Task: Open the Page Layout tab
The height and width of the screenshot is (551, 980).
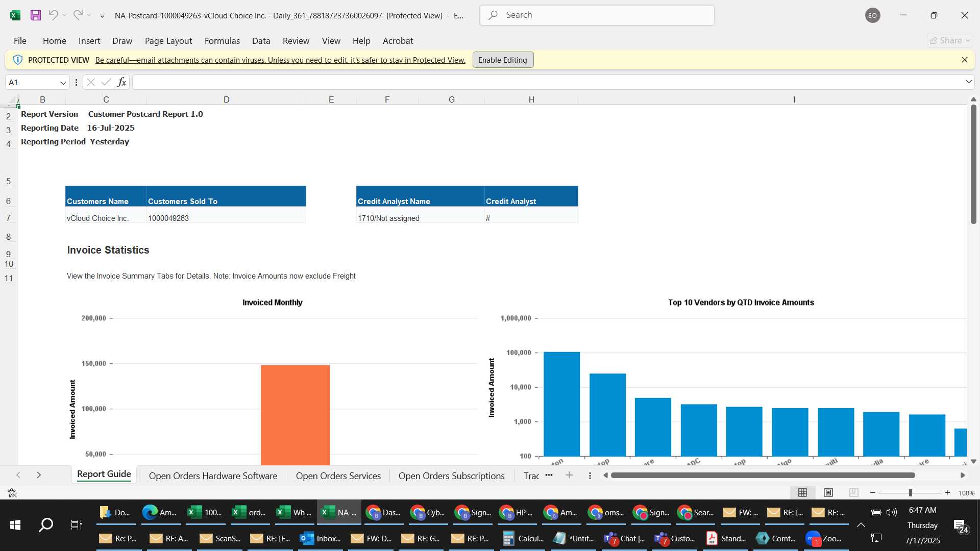Action: [x=168, y=41]
